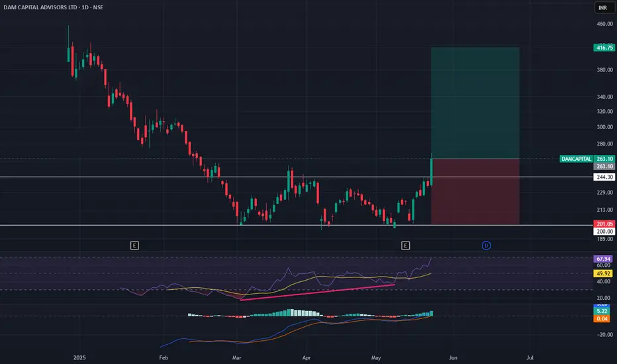Select the long position green profit zone
This screenshot has width=617, height=364.
[x=475, y=103]
